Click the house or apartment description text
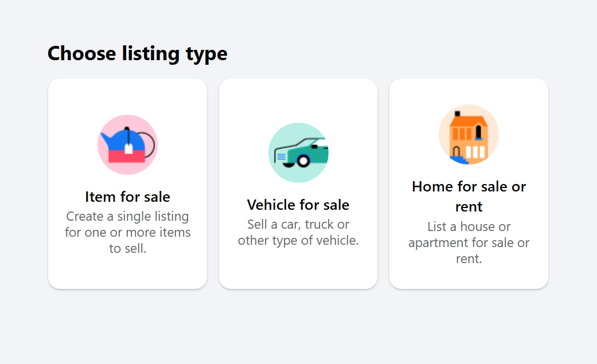 tap(469, 242)
